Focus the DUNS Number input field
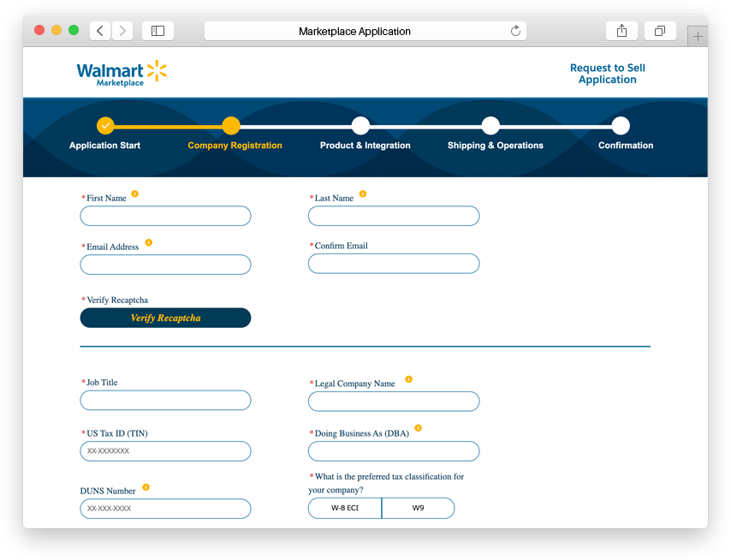The width and height of the screenshot is (731, 560). tap(165, 509)
